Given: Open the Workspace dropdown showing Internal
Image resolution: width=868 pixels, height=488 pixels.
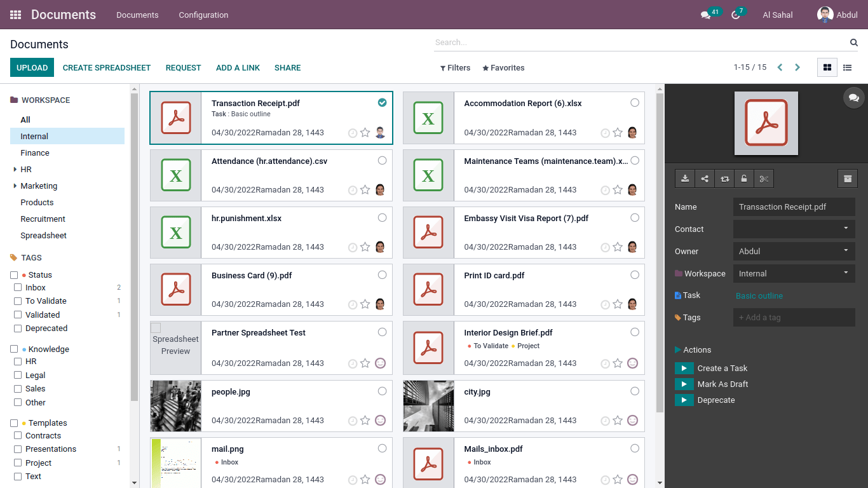Looking at the screenshot, I should pyautogui.click(x=794, y=273).
